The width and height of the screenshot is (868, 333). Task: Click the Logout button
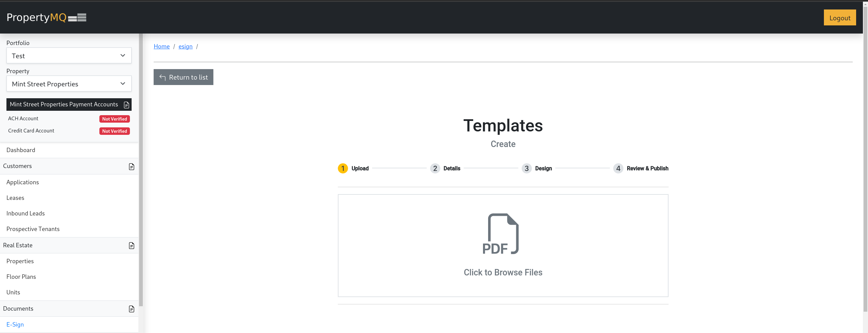(840, 18)
